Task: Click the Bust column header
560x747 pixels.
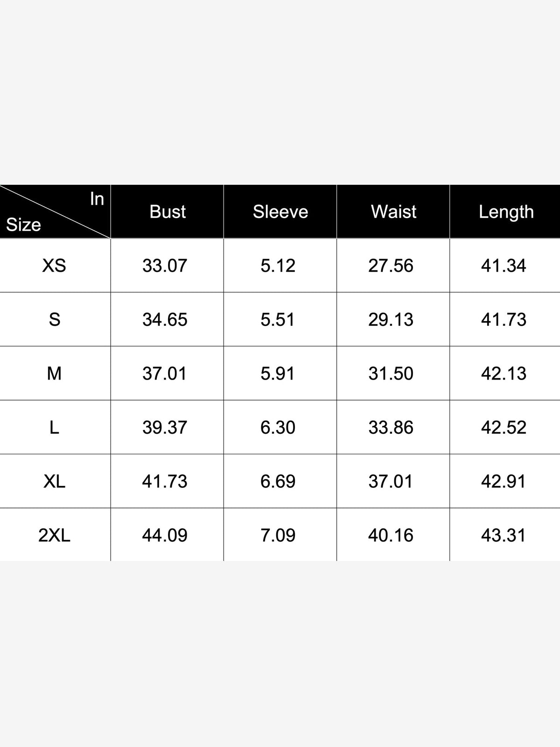Action: click(168, 211)
